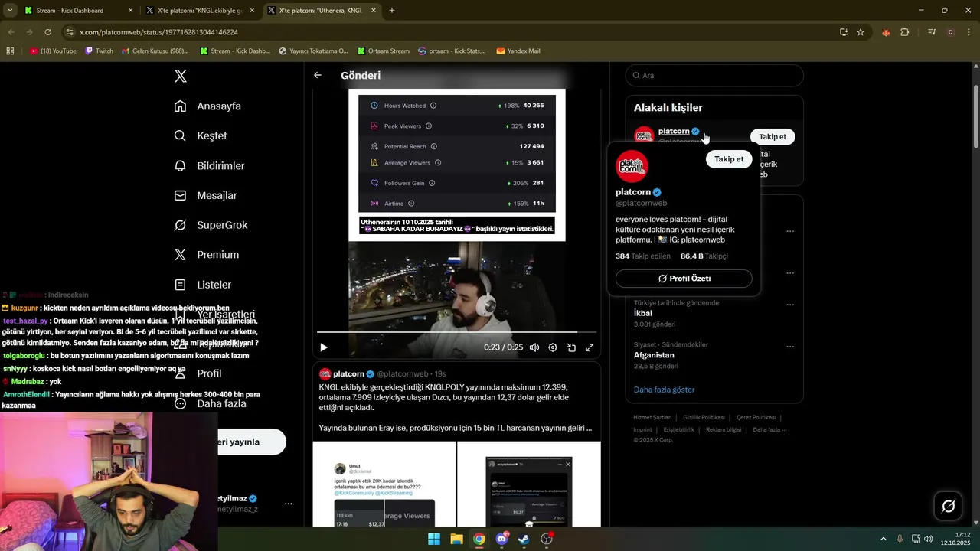Open Mesajlar messages
This screenshot has width=980, height=551.
point(205,195)
